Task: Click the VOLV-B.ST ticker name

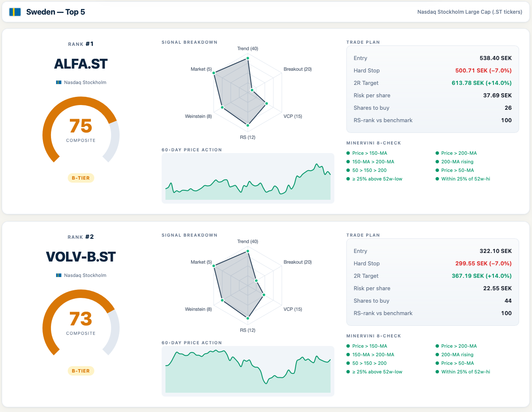Action: 81,257
